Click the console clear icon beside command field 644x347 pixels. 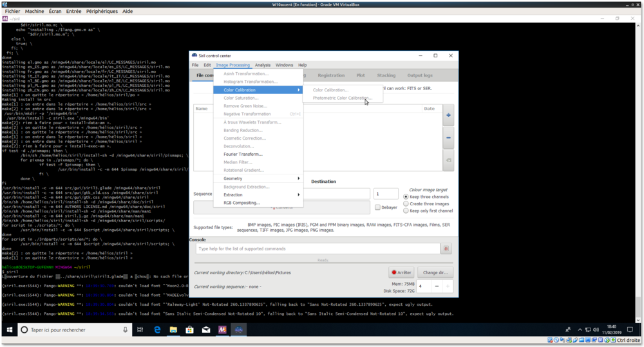click(446, 249)
